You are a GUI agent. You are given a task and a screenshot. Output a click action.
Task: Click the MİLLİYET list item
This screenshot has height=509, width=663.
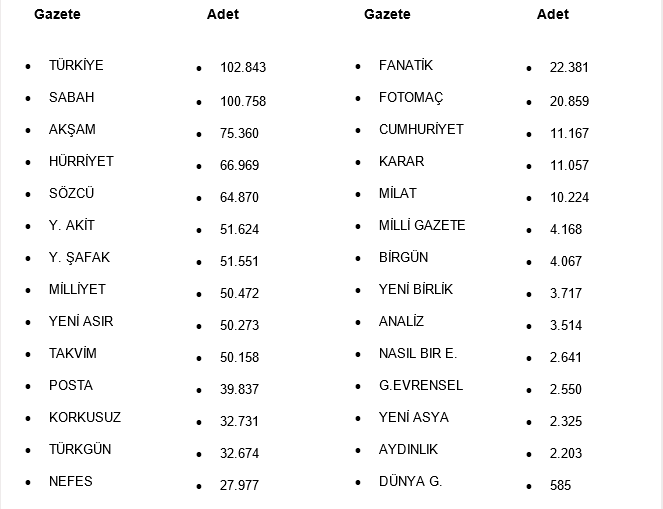77,289
